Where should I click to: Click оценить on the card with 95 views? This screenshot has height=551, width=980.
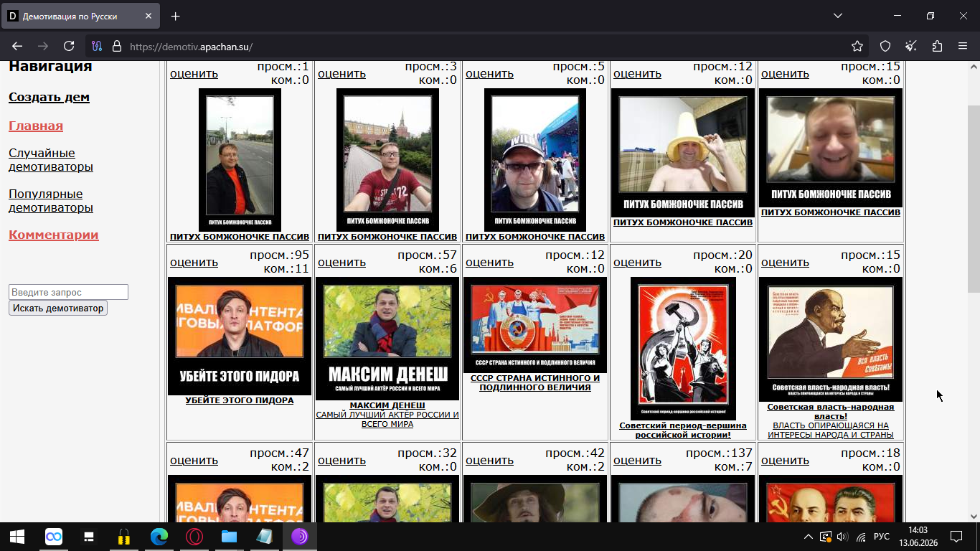coord(194,262)
